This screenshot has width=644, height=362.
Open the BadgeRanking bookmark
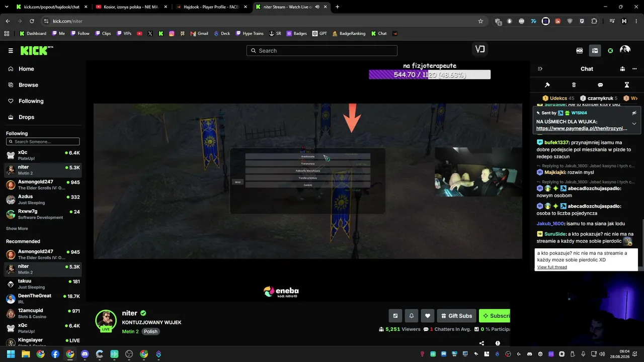[348, 34]
